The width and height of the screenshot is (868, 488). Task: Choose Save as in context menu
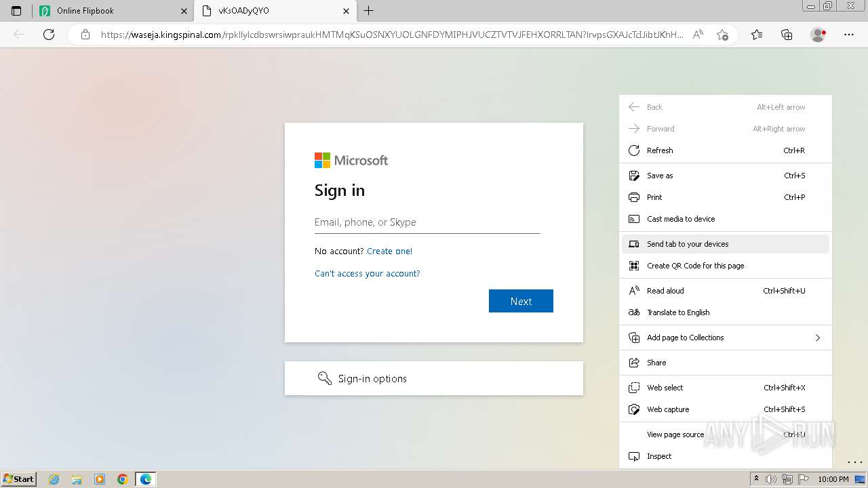point(726,176)
